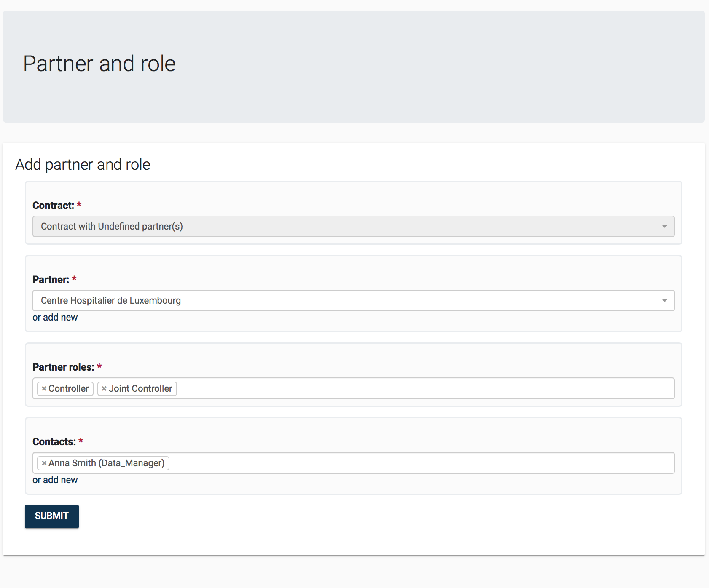The image size is (709, 588).
Task: Click the 'Contacts:' field label
Action: [x=54, y=442]
